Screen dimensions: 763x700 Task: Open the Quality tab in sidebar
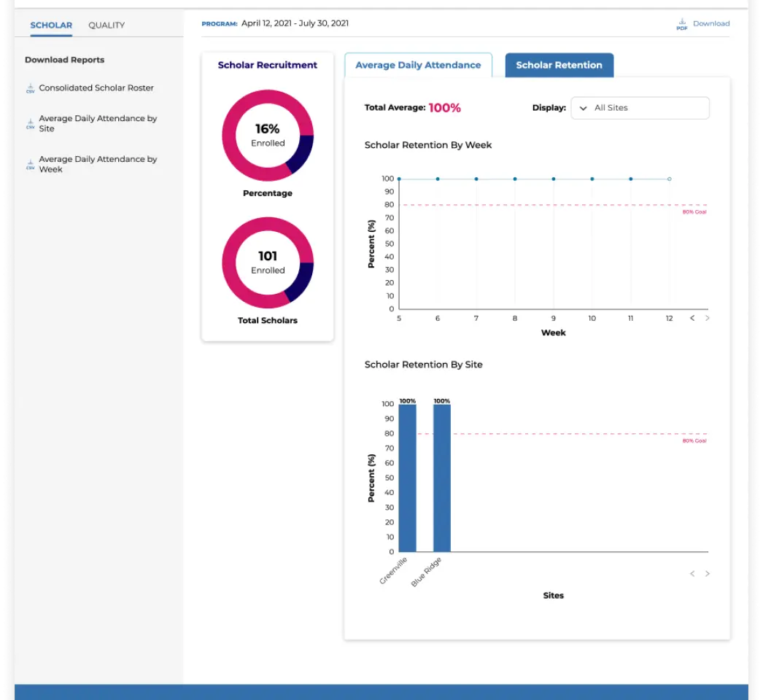(106, 25)
